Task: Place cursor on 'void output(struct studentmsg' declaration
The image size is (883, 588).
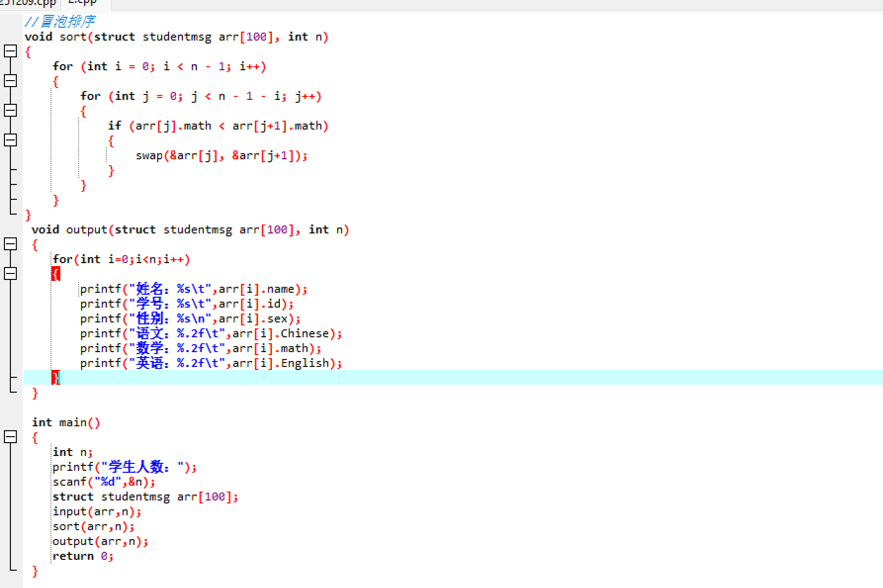Action: coord(190,230)
